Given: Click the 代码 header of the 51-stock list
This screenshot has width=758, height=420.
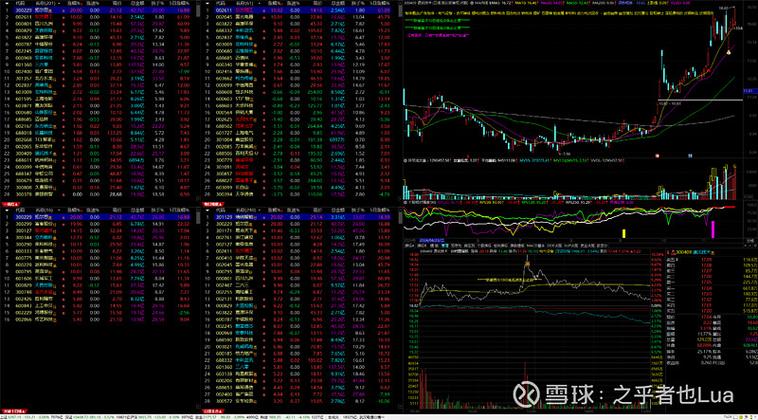Looking at the screenshot, I should (220, 3).
